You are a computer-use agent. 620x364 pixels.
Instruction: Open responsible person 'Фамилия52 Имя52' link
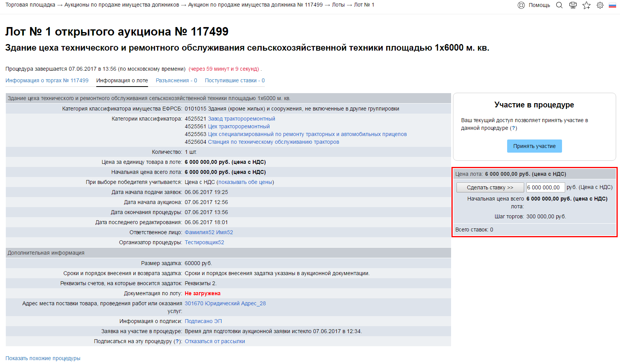point(209,232)
